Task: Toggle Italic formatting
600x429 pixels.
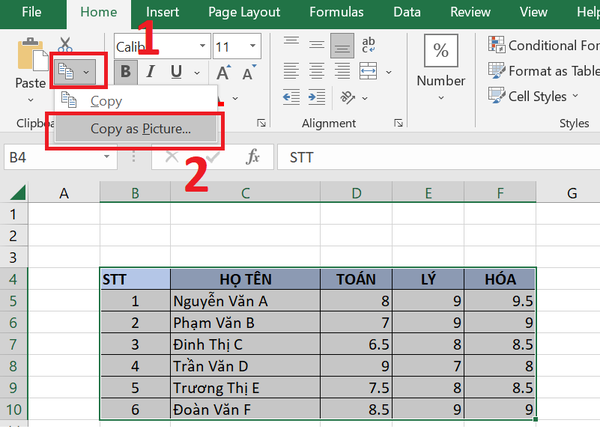Action: click(151, 72)
